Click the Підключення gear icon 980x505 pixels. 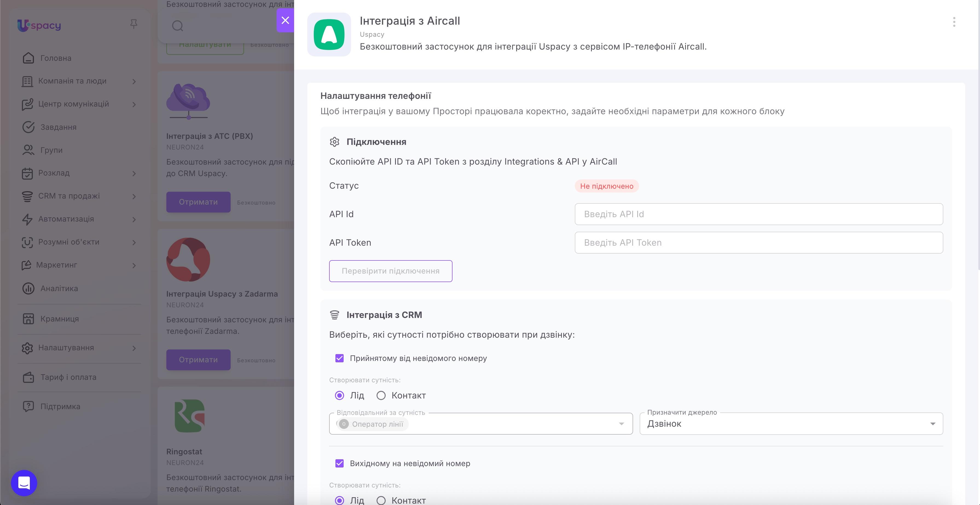pyautogui.click(x=334, y=142)
